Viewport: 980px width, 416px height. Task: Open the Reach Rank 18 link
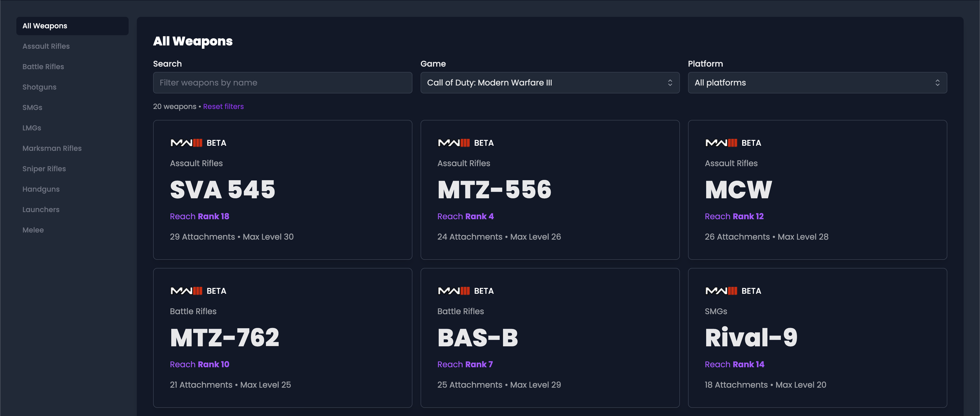pos(199,216)
